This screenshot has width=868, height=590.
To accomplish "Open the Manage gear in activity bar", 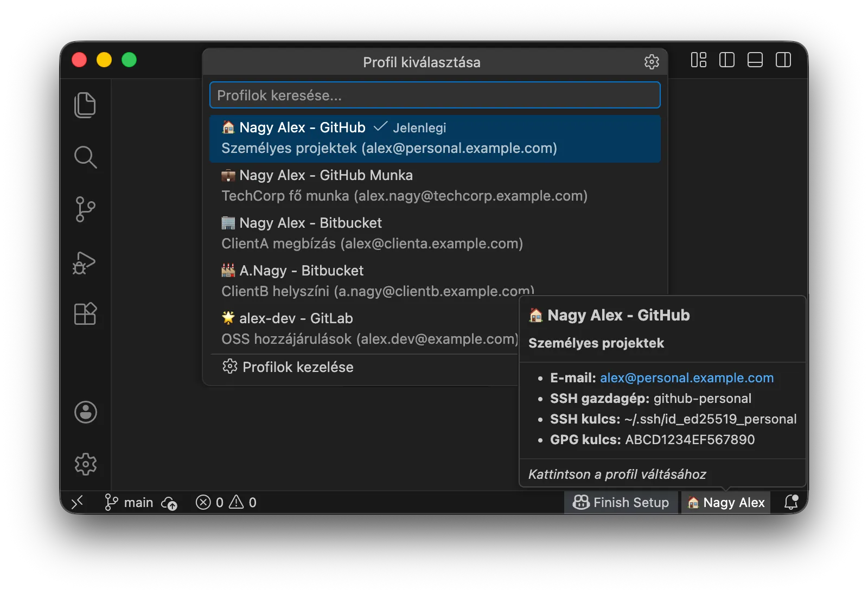I will [x=85, y=464].
